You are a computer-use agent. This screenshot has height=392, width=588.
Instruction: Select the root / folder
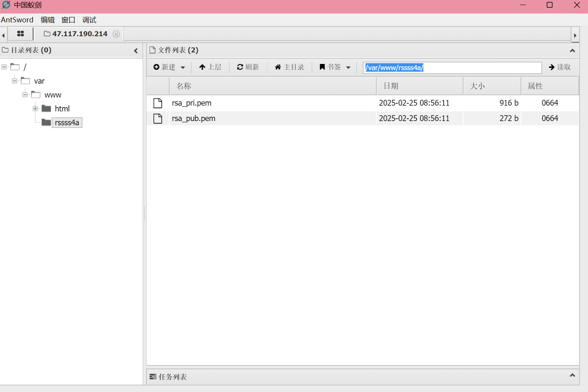(x=25, y=67)
